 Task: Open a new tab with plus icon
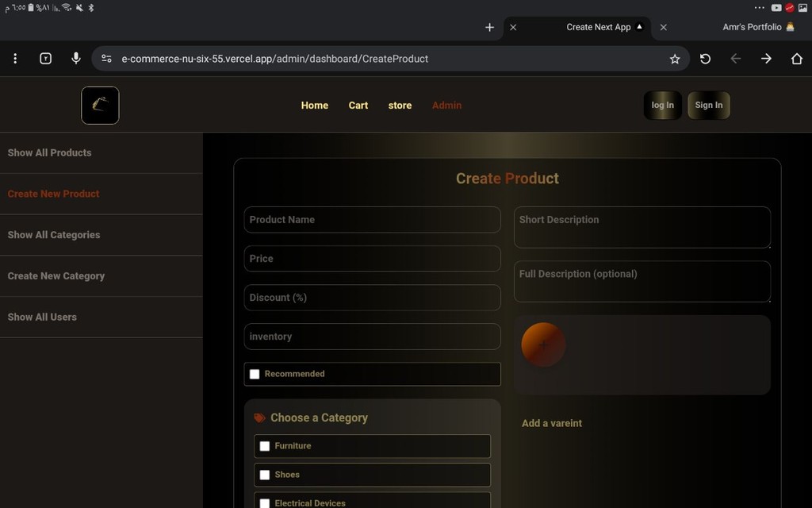pos(489,27)
